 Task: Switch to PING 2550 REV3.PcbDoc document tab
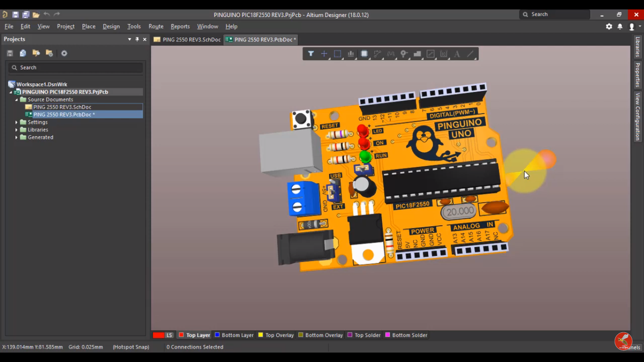261,40
